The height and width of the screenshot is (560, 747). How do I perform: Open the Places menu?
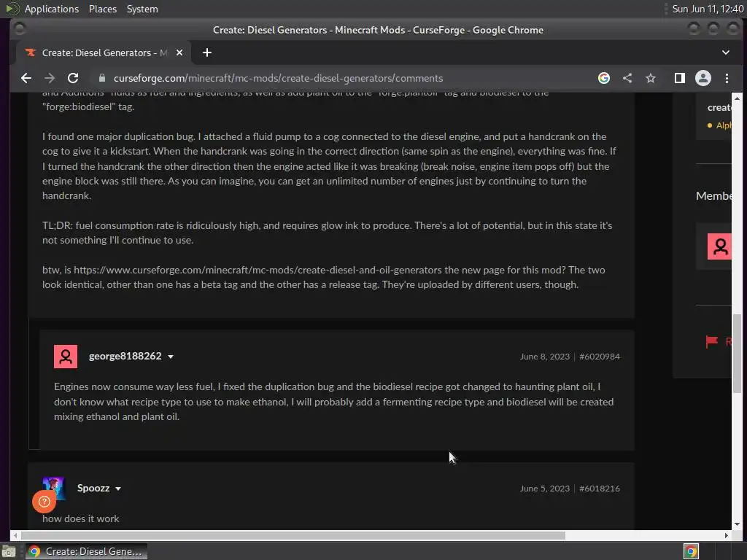tap(103, 9)
